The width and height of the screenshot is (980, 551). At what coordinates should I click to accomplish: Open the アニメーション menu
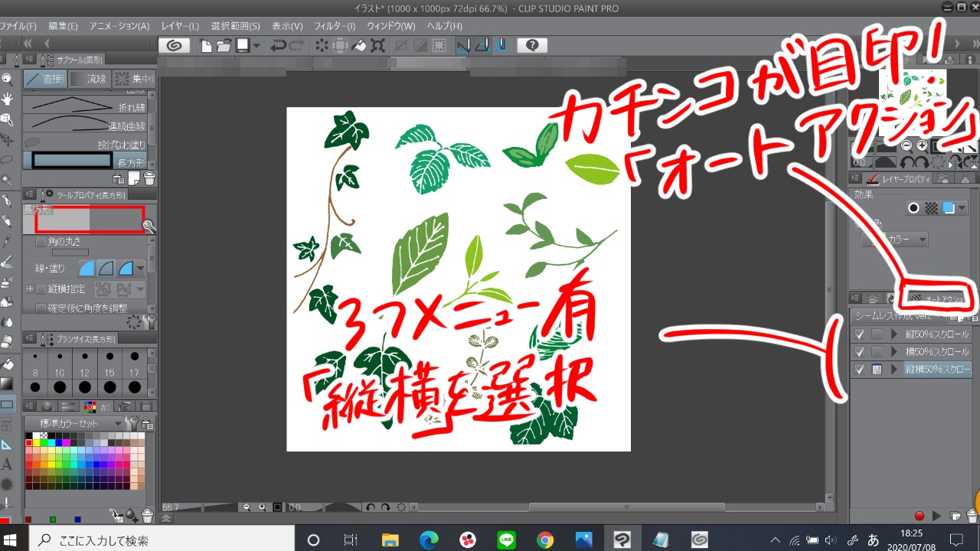tap(119, 26)
